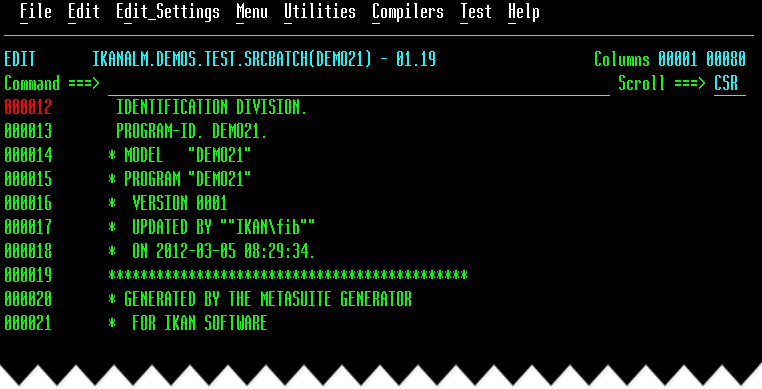Select line number 000015
The height and width of the screenshot is (389, 762).
tap(28, 179)
